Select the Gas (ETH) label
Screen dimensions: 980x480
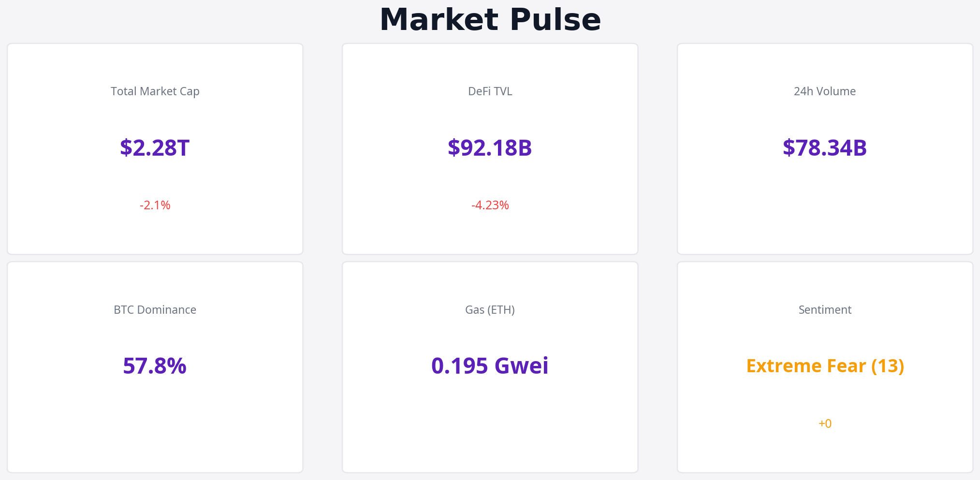(490, 310)
